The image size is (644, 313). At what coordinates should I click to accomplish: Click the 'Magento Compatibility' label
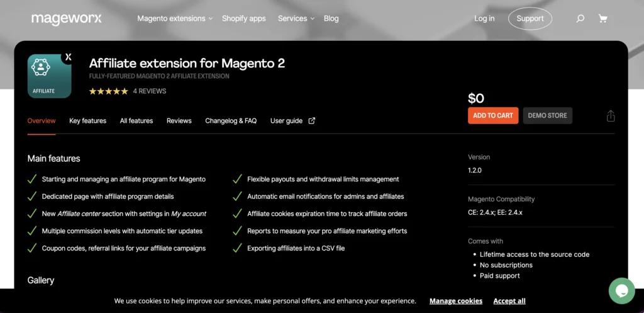point(501,199)
